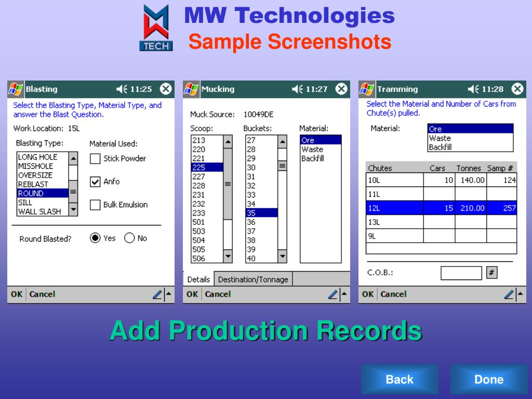Click OK in the Blasting window
This screenshot has width=532, height=399.
point(17,294)
